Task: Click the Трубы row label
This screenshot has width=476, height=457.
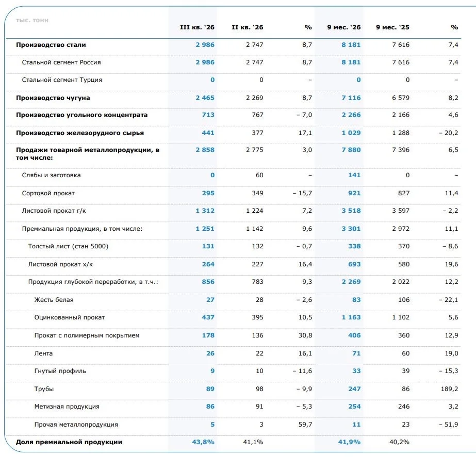Action: pyautogui.click(x=44, y=389)
